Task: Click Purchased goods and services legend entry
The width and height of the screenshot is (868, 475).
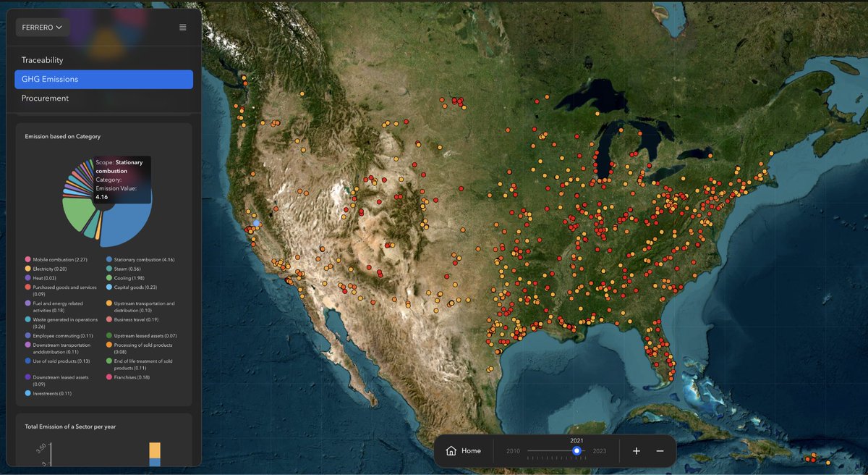Action: tap(61, 290)
